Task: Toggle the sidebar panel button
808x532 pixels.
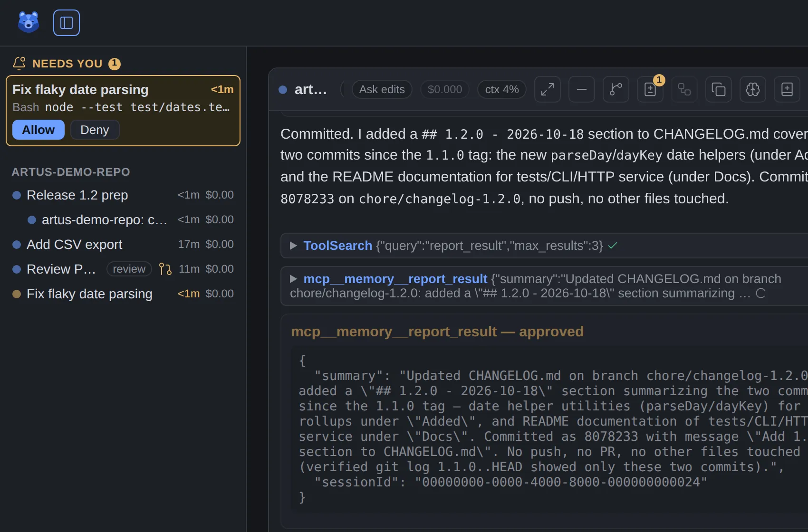Action: coord(67,23)
